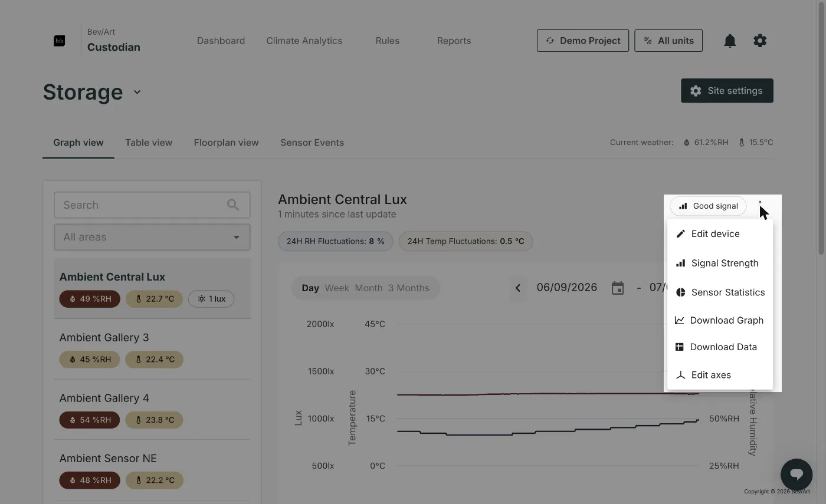This screenshot has height=504, width=826.
Task: Click the thermometer icon in current weather
Action: click(x=742, y=143)
